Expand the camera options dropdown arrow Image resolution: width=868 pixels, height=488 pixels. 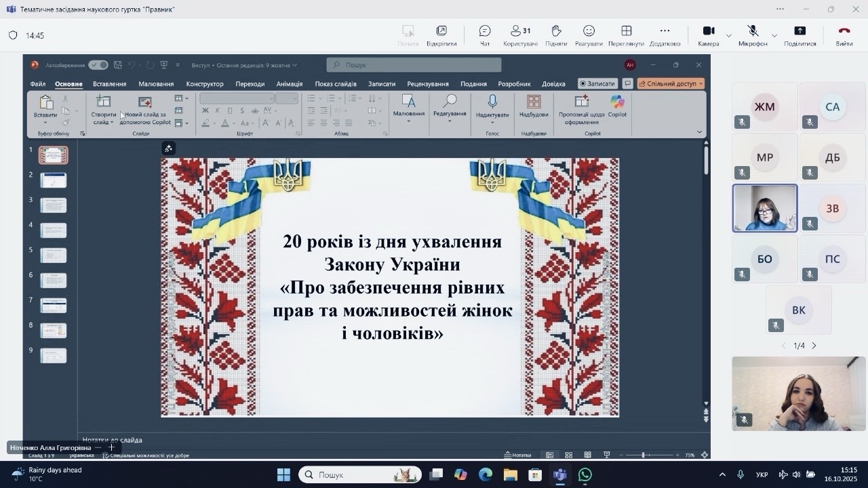point(729,35)
